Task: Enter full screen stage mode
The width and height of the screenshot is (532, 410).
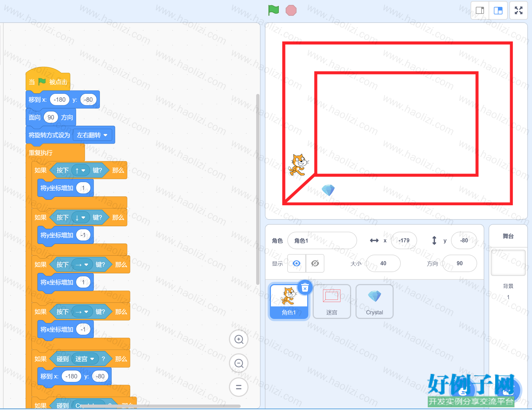Action: pos(519,10)
